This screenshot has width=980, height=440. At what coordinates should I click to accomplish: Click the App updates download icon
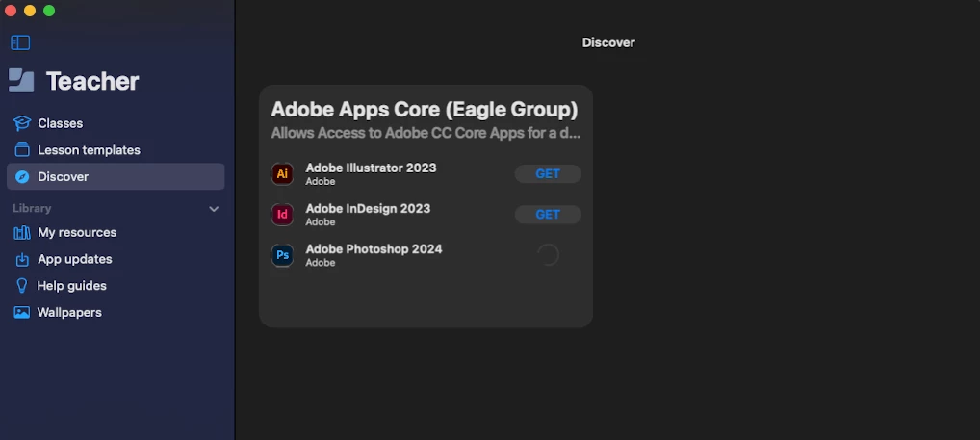point(22,259)
